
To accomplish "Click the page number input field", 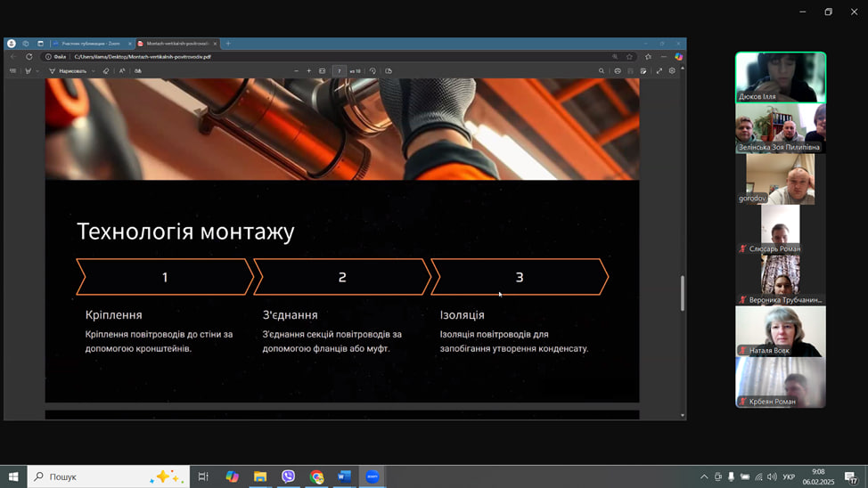I will [x=339, y=71].
